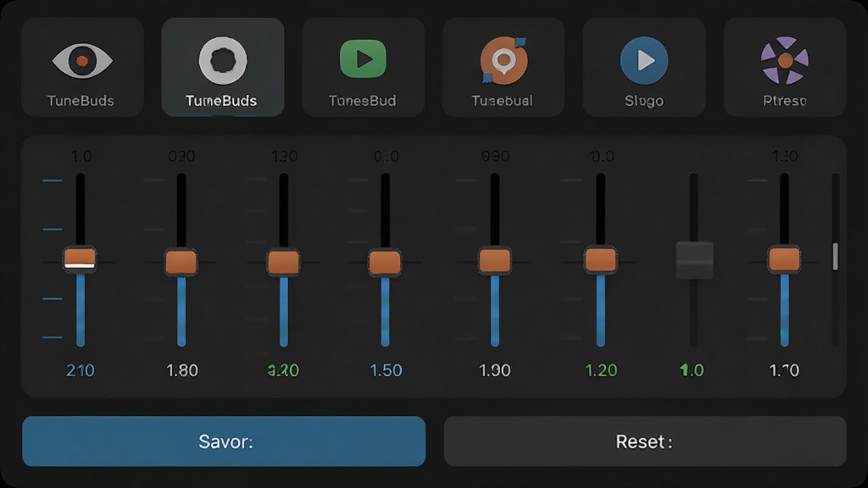Screen dimensions: 868x488
Task: Click the slider handle above the 1.50 value
Action: pyautogui.click(x=386, y=263)
